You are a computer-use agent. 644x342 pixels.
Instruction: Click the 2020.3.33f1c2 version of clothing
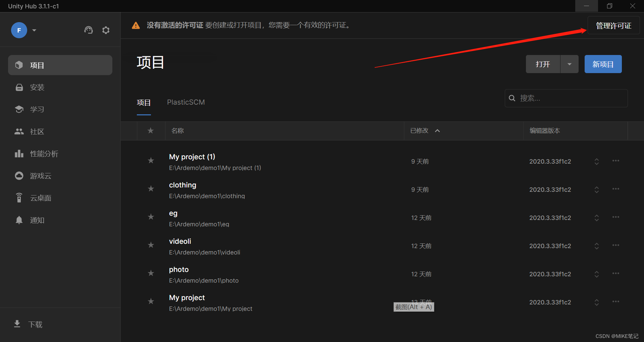[x=550, y=190]
